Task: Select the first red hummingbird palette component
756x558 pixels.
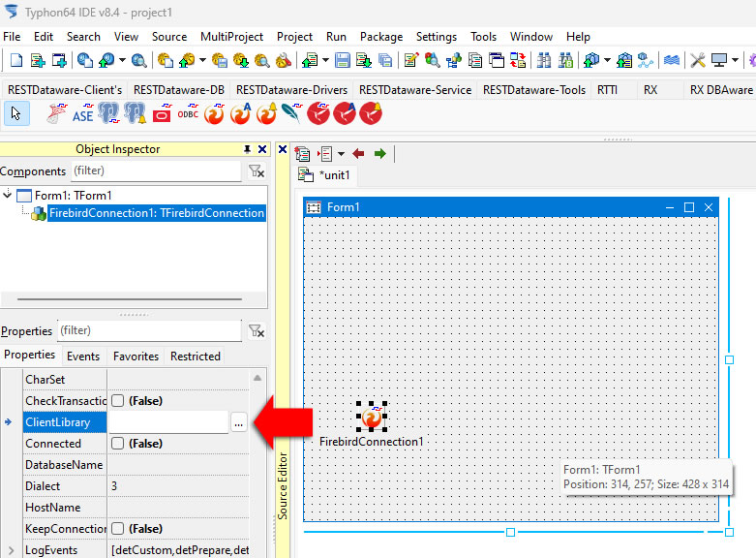Action: click(x=318, y=114)
